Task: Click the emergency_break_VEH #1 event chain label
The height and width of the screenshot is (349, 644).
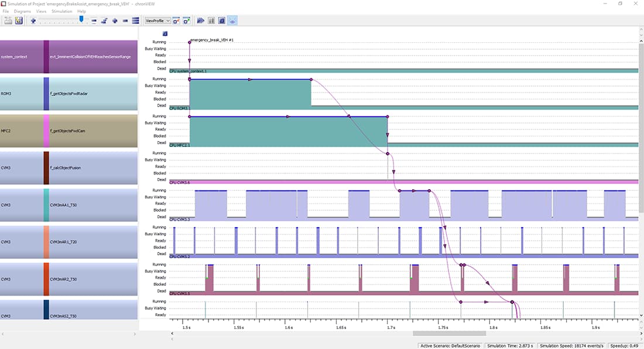Action: (x=212, y=40)
